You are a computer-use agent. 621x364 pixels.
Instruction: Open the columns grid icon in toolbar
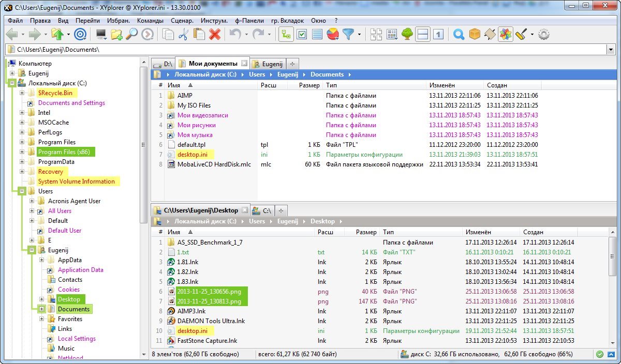(x=392, y=35)
